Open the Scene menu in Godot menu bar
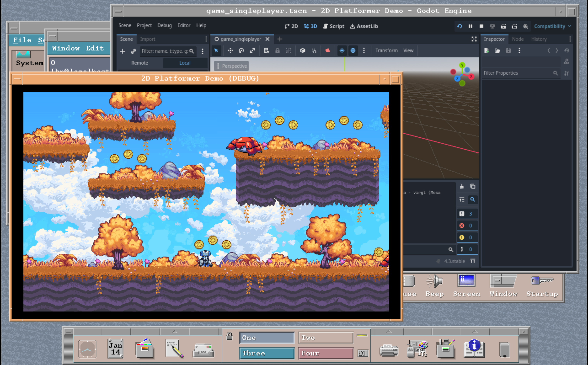This screenshot has width=588, height=365. pyautogui.click(x=125, y=25)
